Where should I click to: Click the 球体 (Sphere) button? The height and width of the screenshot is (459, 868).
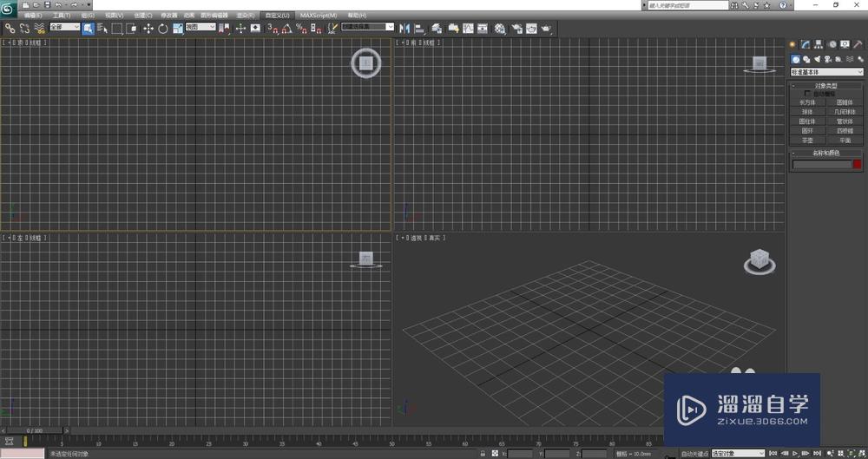pos(807,112)
